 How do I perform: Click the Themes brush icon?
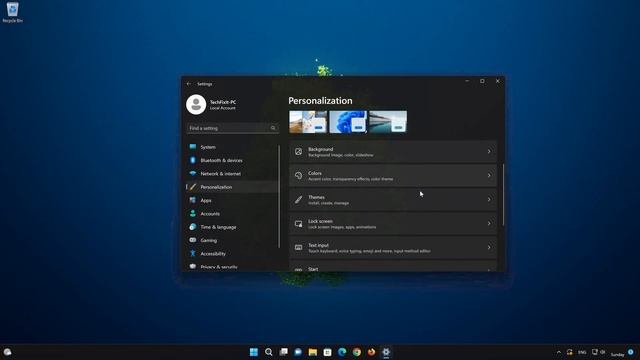click(298, 200)
